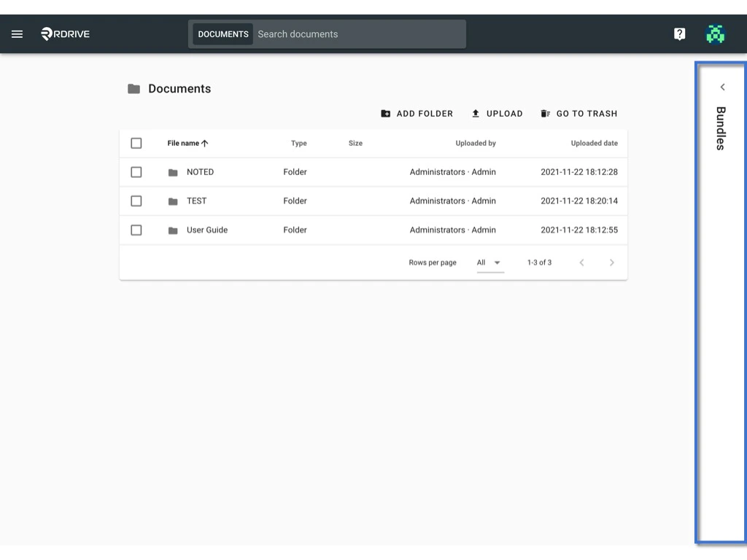Click the Bundles vertical label
The image size is (747, 560).
tap(721, 128)
